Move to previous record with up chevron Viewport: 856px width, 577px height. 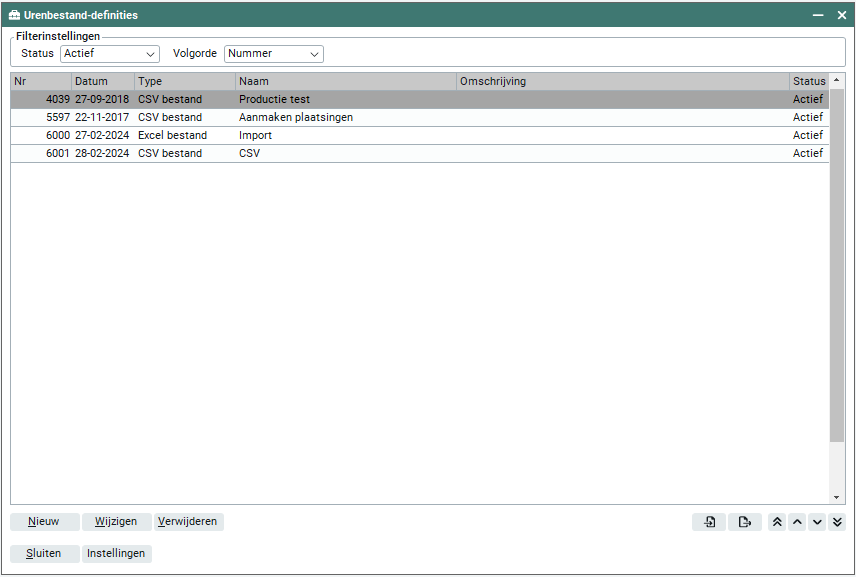(797, 522)
